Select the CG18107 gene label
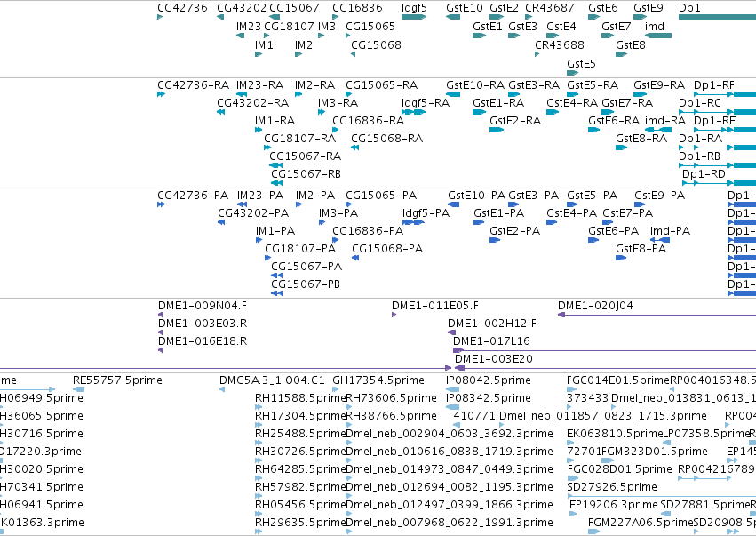756x536 pixels. tap(290, 26)
